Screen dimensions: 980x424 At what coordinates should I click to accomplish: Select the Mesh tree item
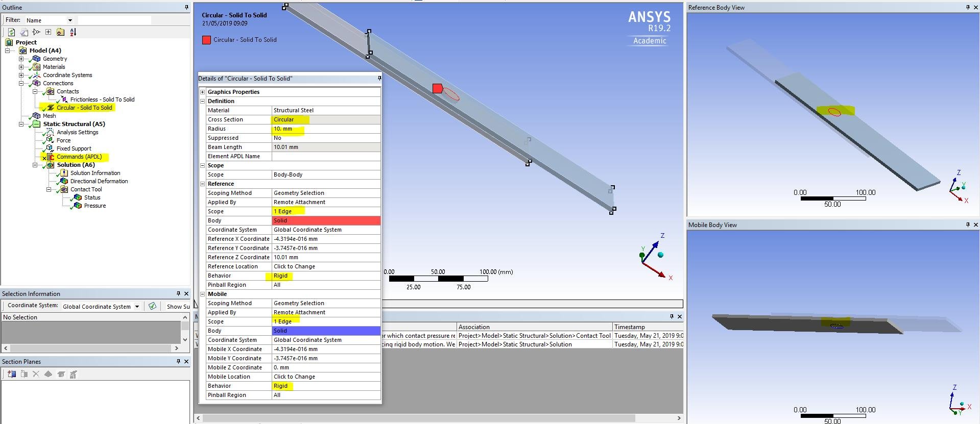(x=50, y=116)
